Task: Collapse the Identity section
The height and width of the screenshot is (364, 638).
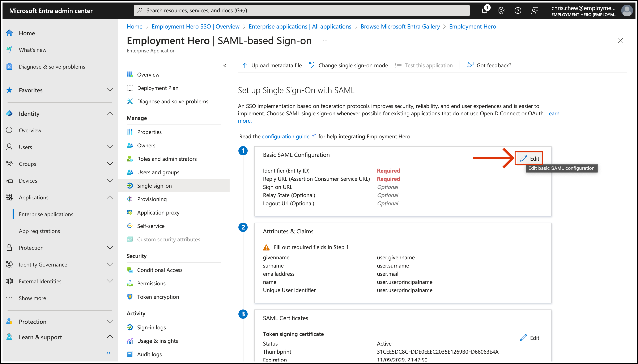Action: click(x=110, y=113)
